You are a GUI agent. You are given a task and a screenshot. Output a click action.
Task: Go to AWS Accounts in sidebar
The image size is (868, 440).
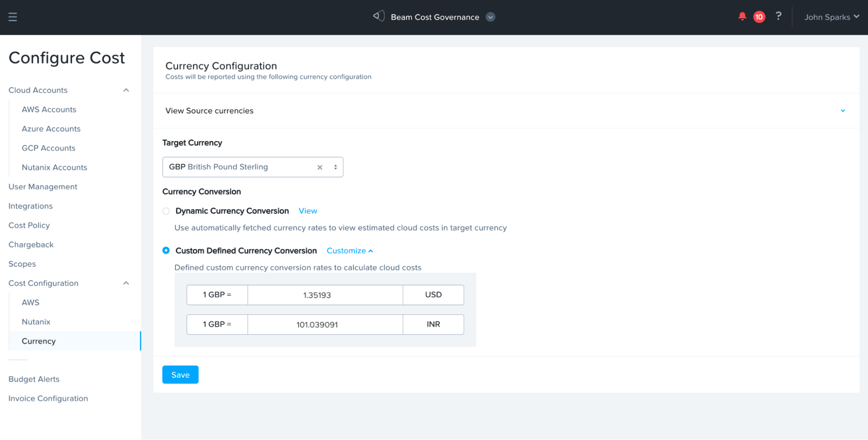49,110
